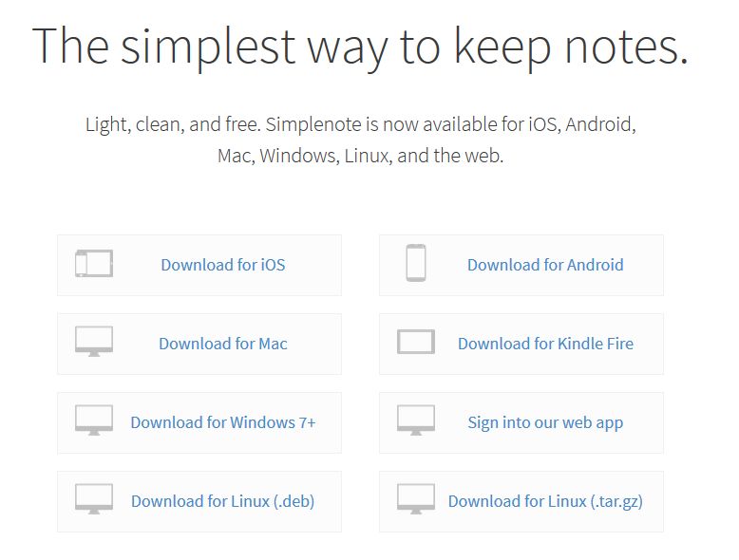Click the monitor icon for Linux .deb download
The image size is (739, 560).
[94, 498]
